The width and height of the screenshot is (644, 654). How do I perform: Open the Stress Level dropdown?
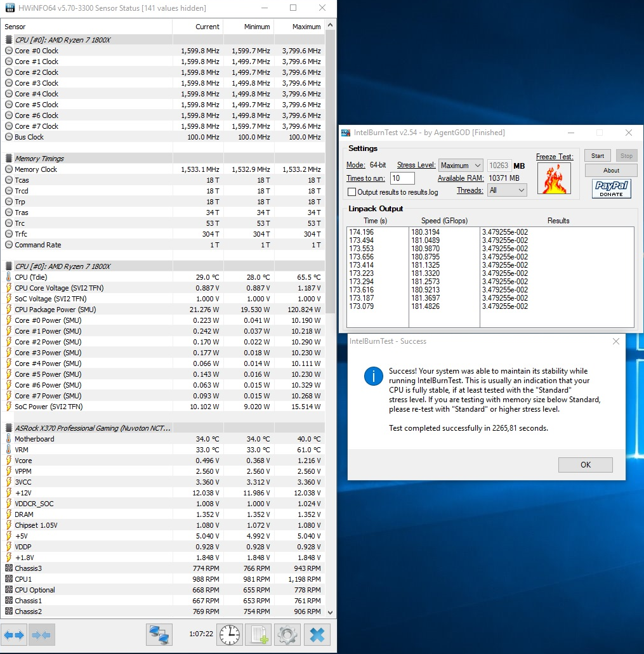pos(461,166)
